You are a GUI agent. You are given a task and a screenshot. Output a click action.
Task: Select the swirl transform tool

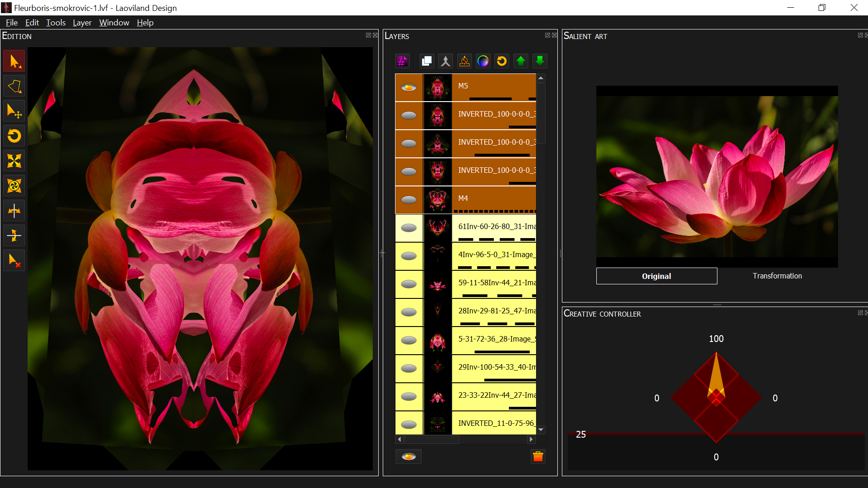coord(14,186)
